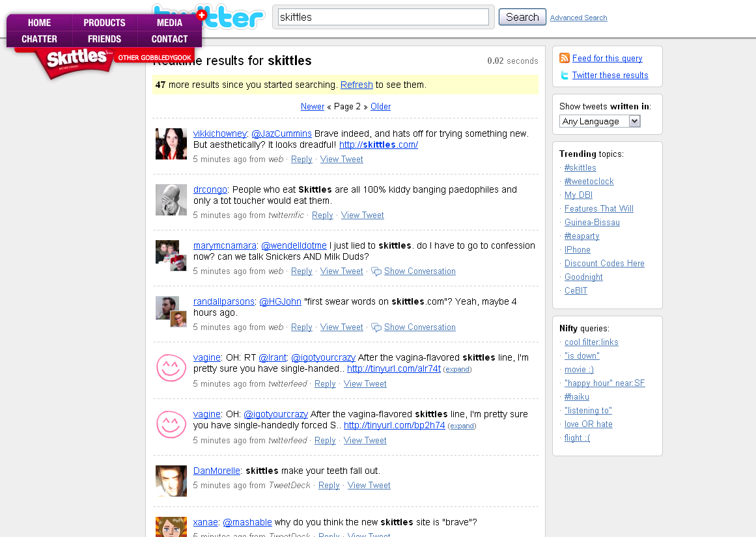Click the conversation bubble icon for randallparsons's tweet
Viewport: 756px width, 537px height.
click(376, 327)
